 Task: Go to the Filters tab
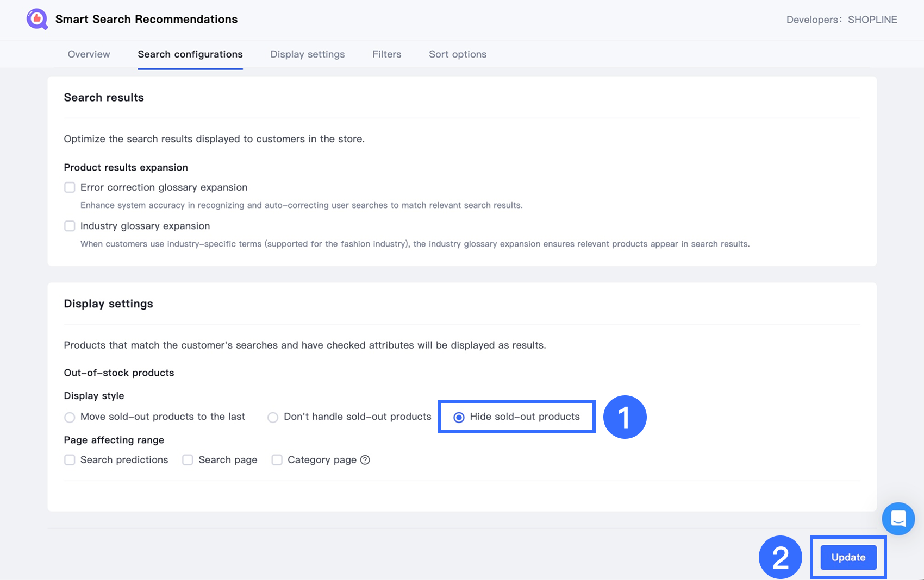387,54
